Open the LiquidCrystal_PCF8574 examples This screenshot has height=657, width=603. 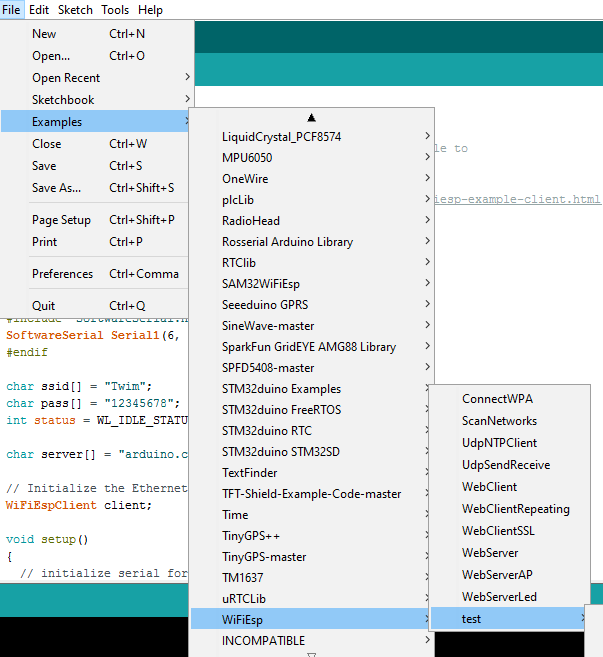[281, 137]
